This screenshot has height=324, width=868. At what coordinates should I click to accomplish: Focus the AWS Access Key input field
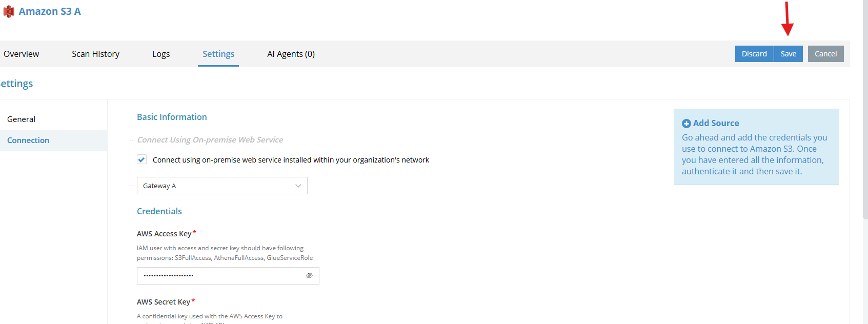point(228,276)
